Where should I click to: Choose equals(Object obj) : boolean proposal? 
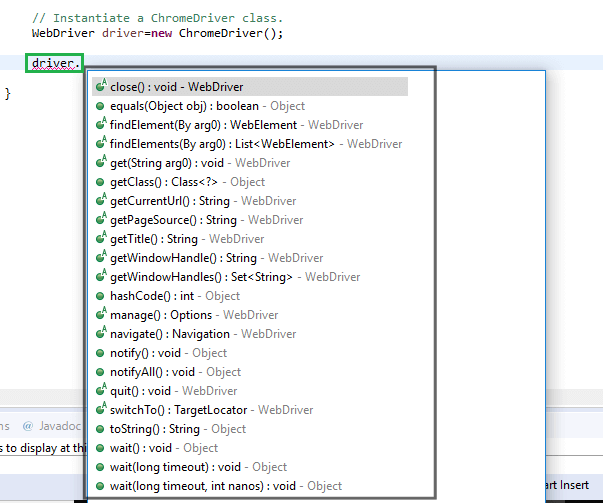[250, 106]
